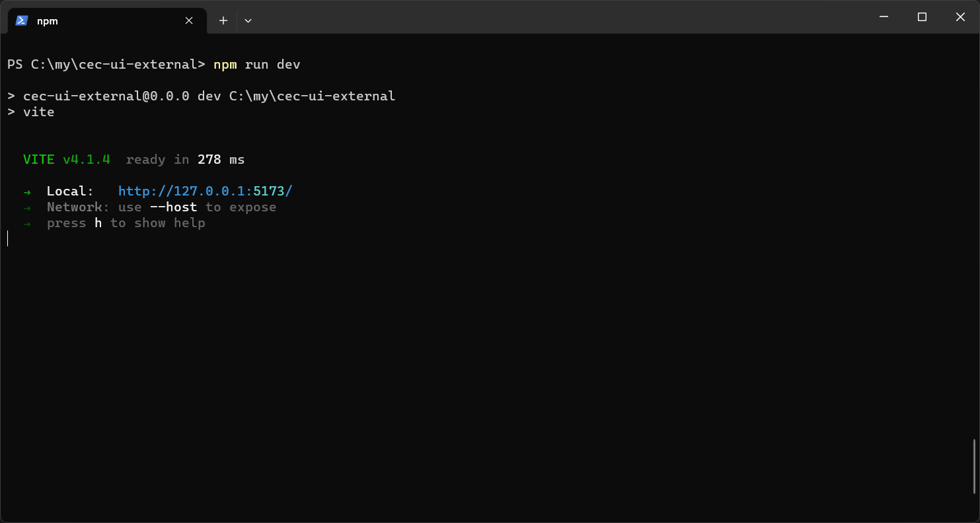Click the green "VITE v4.1.4" text
Viewport: 980px width, 523px height.
[x=66, y=160]
